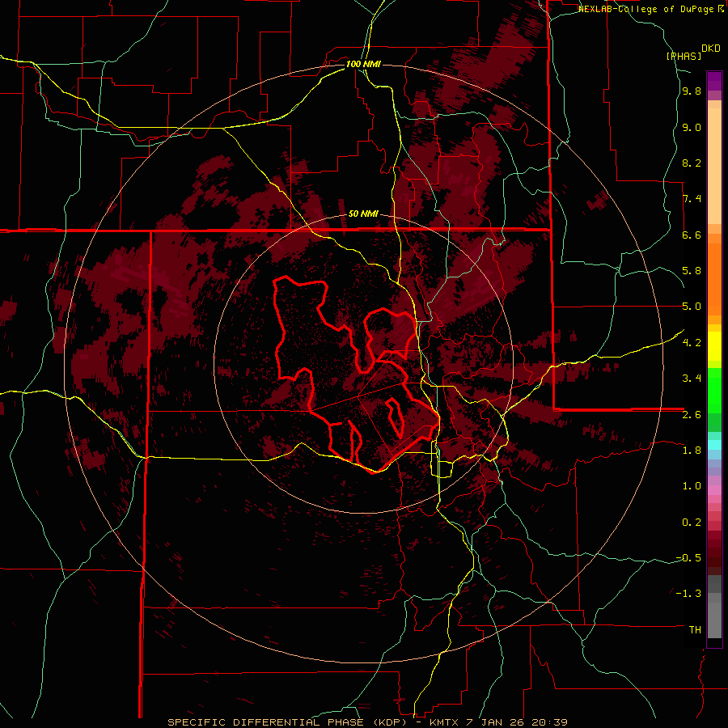Image resolution: width=728 pixels, height=728 pixels.
Task: Select the 50 NMI range ring label
Action: click(363, 214)
